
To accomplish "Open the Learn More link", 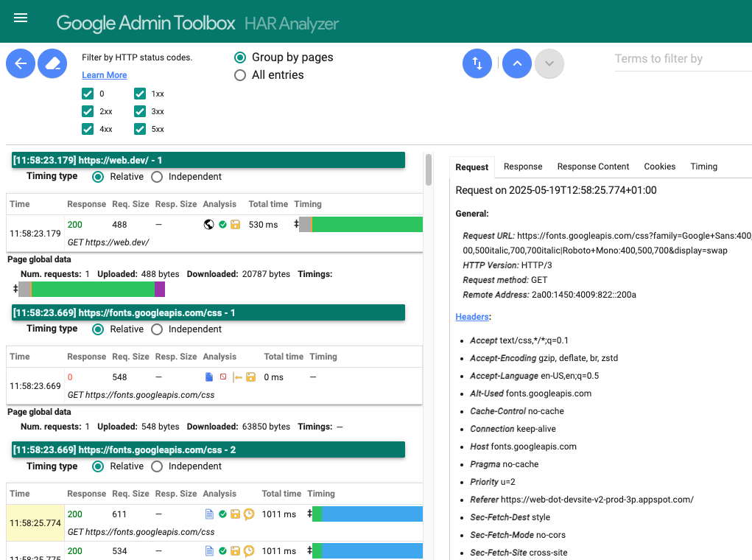I will click(x=105, y=75).
